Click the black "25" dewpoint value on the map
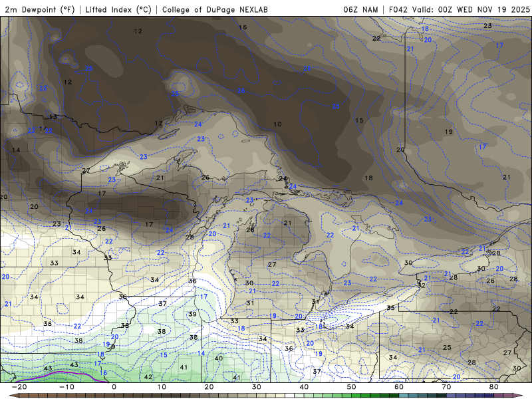The width and height of the screenshot is (532, 399). 447,347
